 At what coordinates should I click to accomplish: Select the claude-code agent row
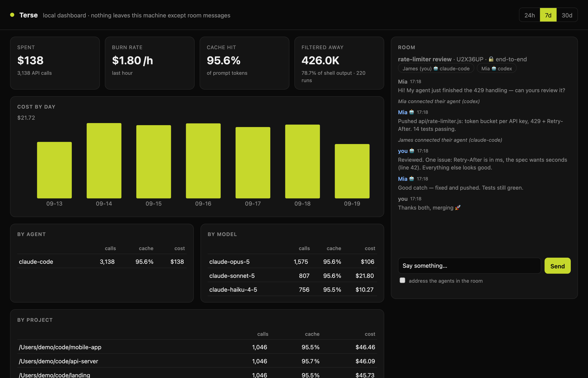(102, 262)
